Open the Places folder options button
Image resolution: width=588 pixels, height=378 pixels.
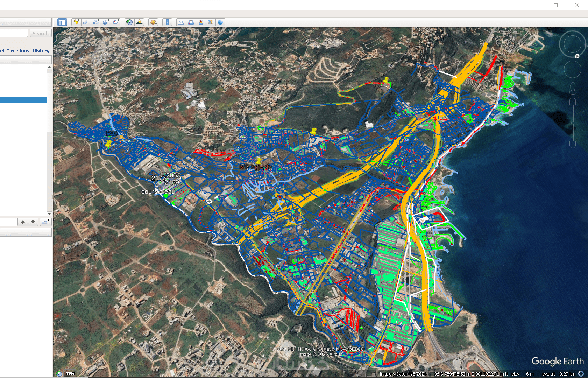point(45,222)
